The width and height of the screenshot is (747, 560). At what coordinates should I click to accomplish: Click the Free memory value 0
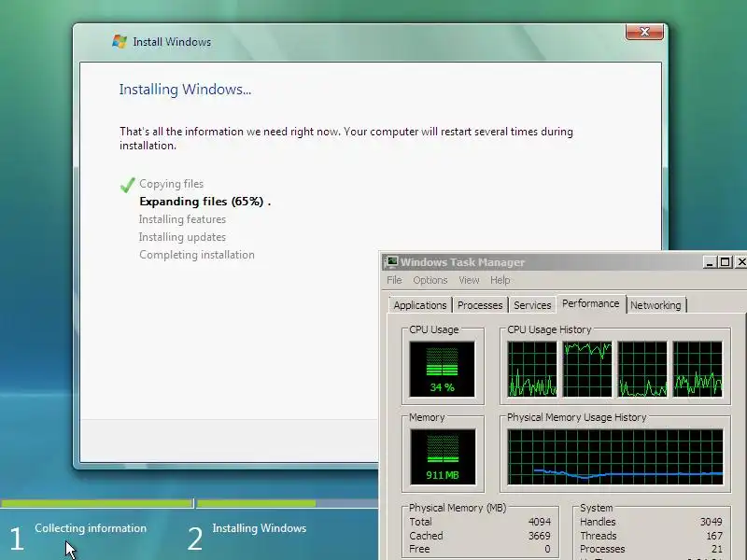tap(547, 549)
